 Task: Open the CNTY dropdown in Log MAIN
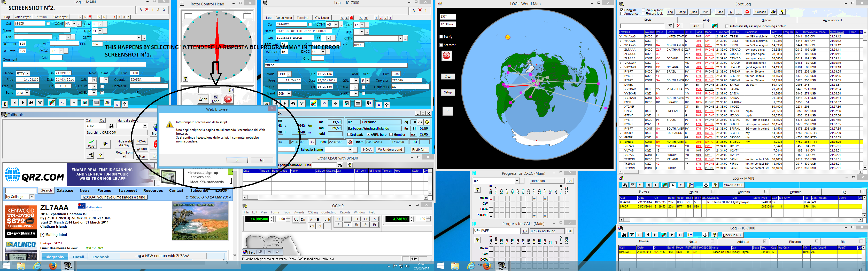pyautogui.click(x=138, y=38)
